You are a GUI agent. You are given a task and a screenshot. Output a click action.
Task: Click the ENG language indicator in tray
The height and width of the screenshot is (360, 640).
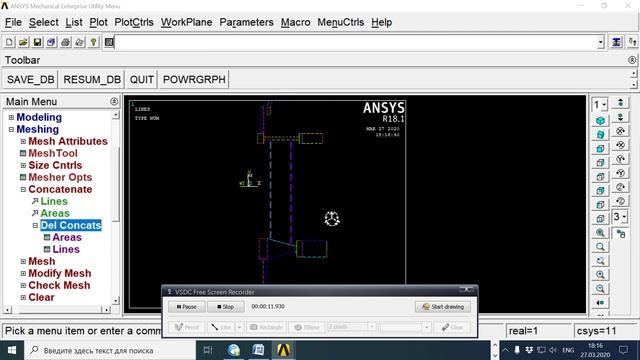click(x=568, y=350)
